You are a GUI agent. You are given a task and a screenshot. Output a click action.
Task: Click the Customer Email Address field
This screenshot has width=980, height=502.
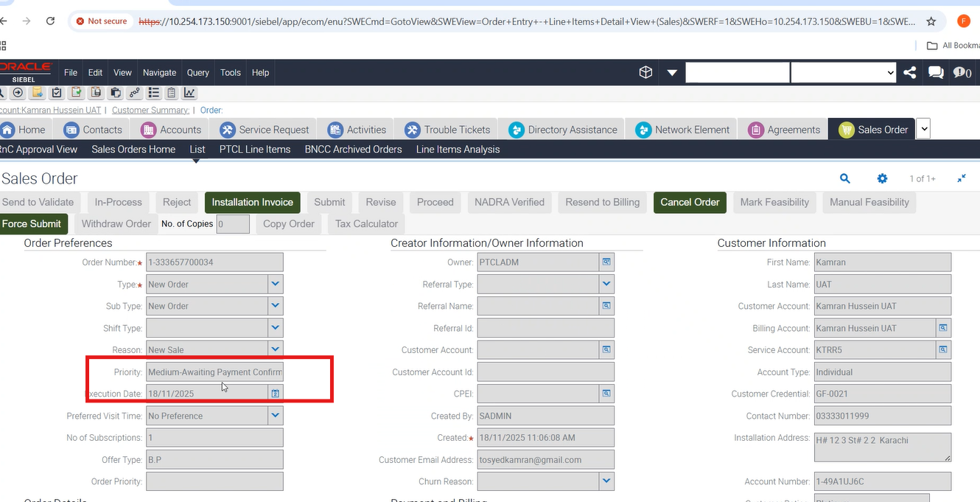pyautogui.click(x=545, y=459)
